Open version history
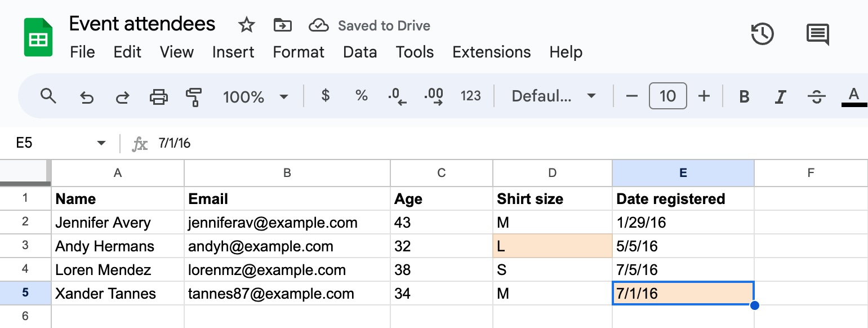Image resolution: width=868 pixels, height=328 pixels. (763, 34)
